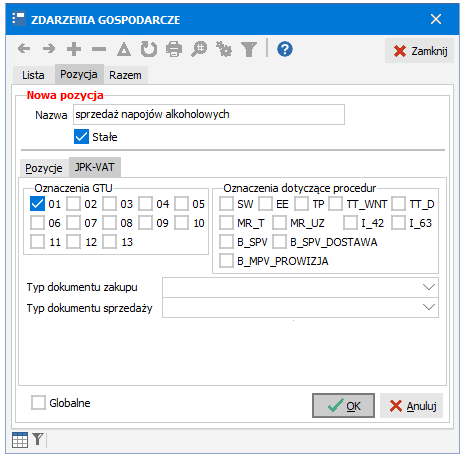Image resolution: width=465 pixels, height=459 pixels.
Task: Open print via printer icon
Action: pyautogui.click(x=174, y=49)
